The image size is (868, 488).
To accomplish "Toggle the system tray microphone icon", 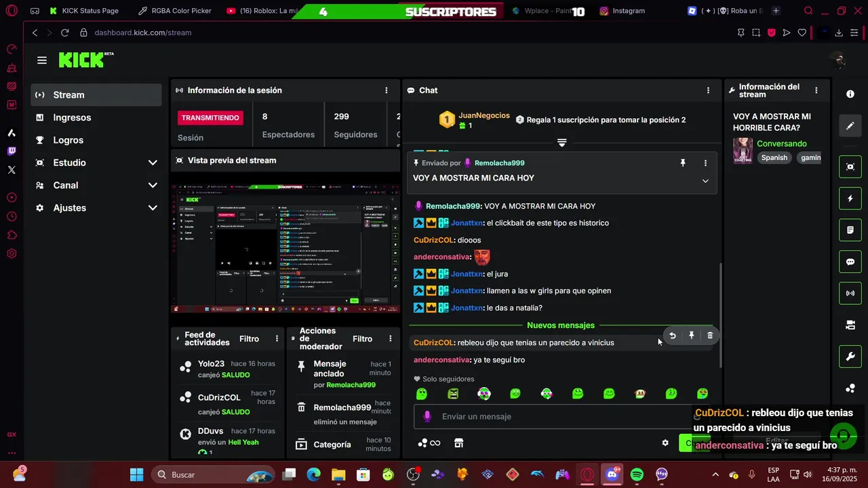I will pos(751,474).
